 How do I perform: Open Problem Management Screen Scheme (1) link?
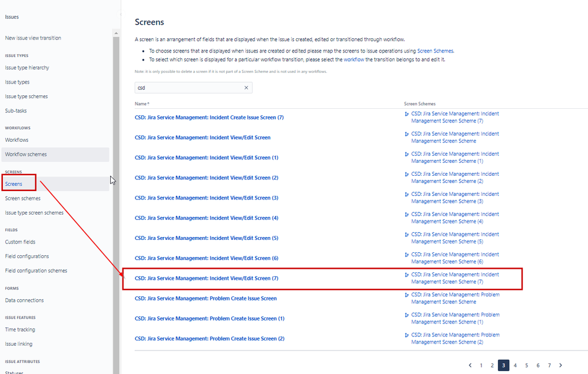point(455,319)
